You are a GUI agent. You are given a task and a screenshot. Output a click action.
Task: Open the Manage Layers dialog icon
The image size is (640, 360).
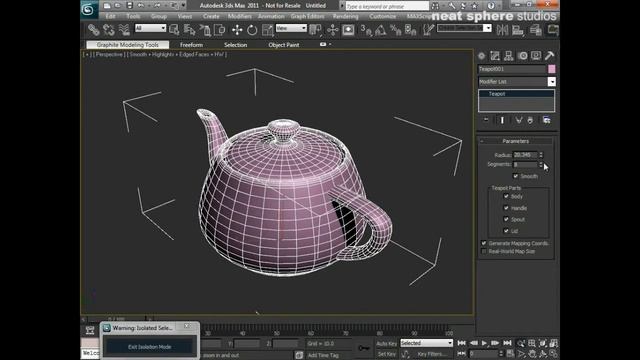(x=536, y=30)
